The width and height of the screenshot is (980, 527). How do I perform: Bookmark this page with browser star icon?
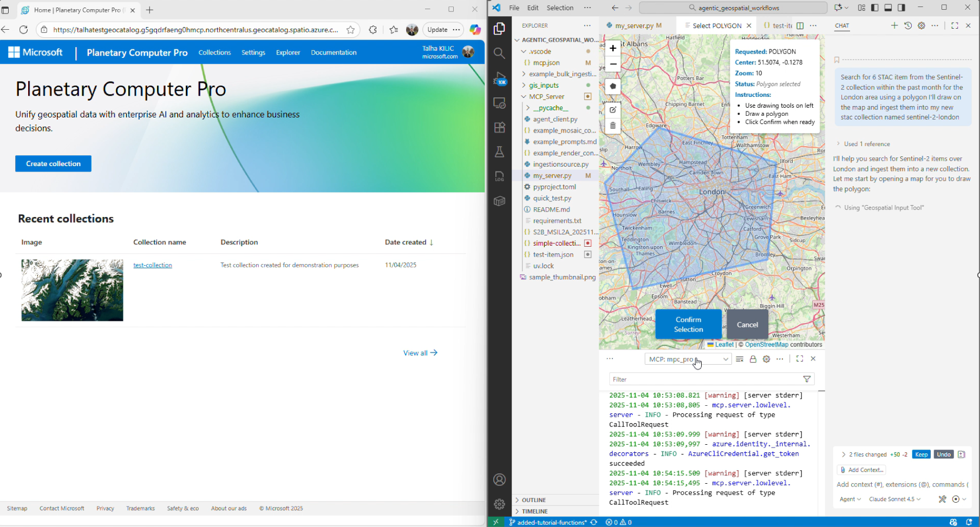coord(351,30)
